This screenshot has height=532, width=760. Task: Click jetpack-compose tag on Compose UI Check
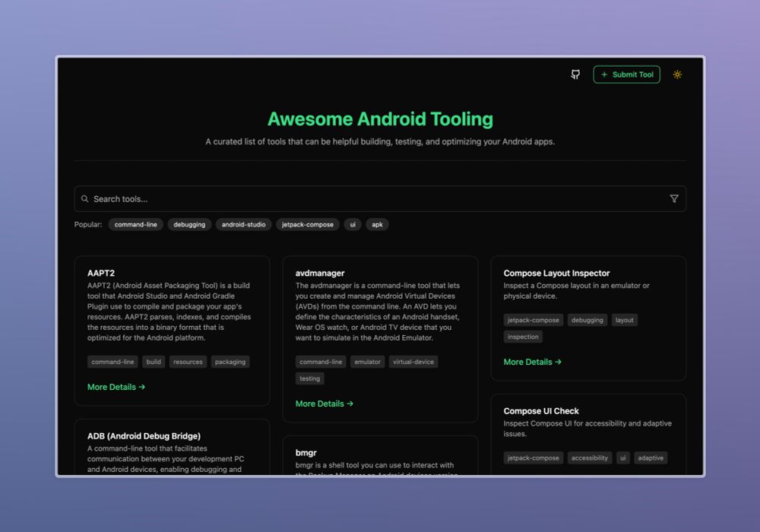534,458
